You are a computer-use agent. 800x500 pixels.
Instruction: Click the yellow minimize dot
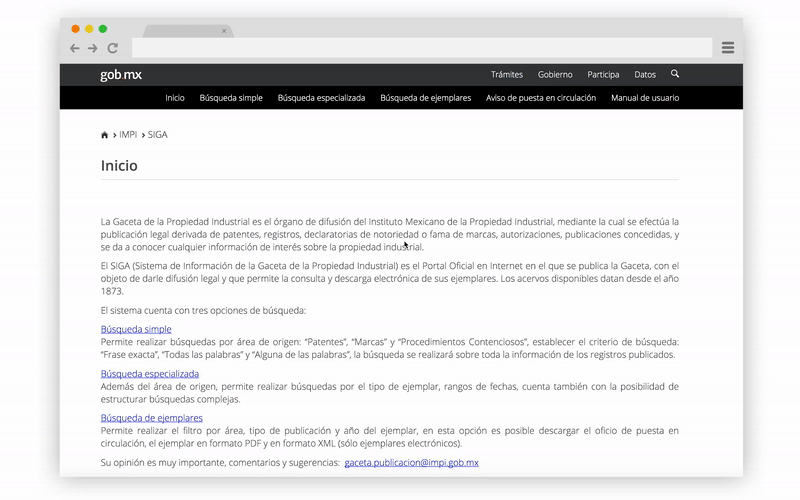point(89,29)
